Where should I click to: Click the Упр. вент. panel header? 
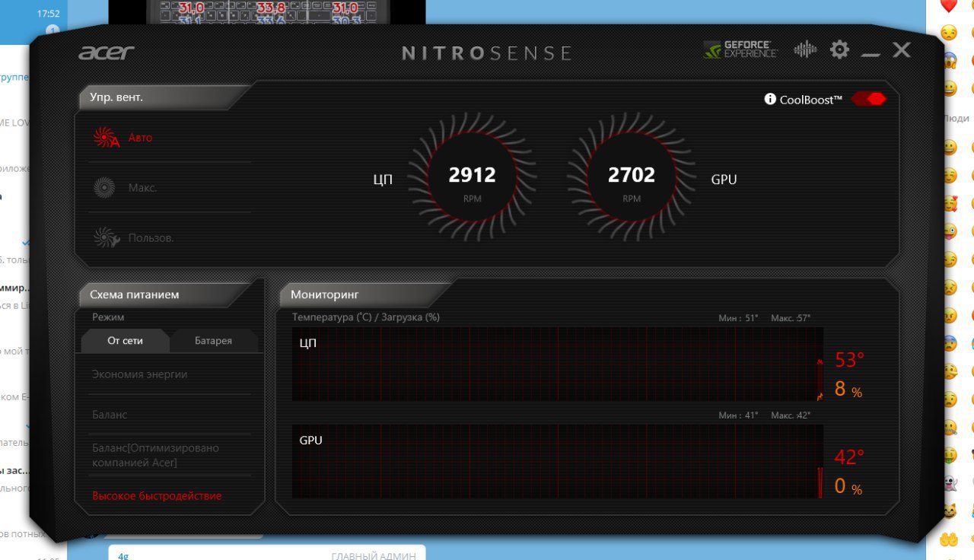coord(164,97)
